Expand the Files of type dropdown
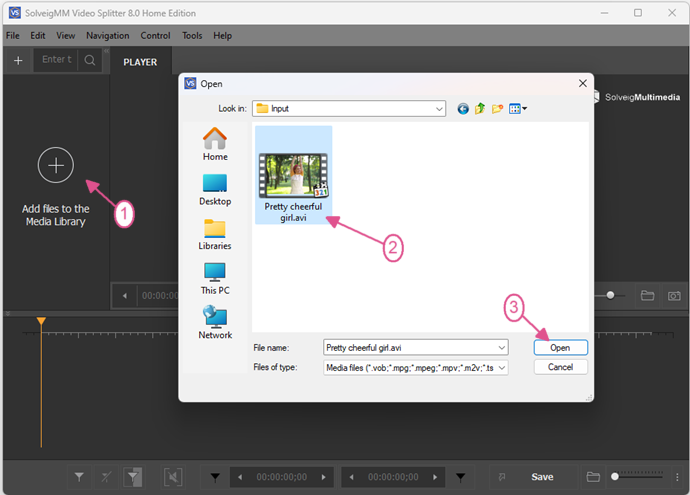690x495 pixels. [x=502, y=367]
